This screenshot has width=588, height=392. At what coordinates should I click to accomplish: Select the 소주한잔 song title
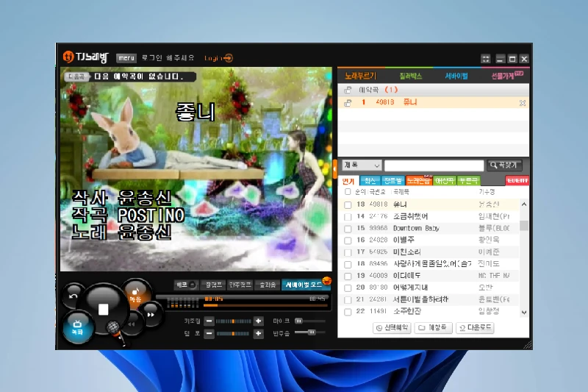click(407, 311)
